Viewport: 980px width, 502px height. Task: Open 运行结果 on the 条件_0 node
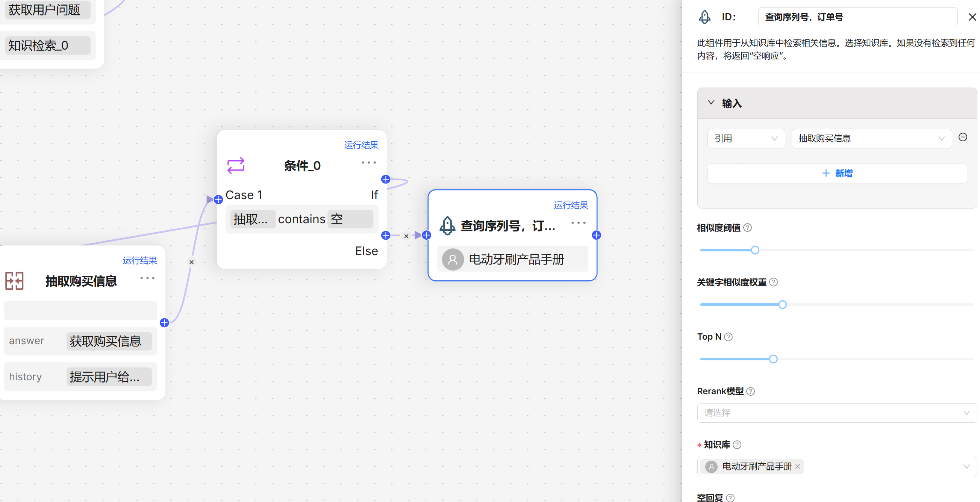tap(360, 145)
